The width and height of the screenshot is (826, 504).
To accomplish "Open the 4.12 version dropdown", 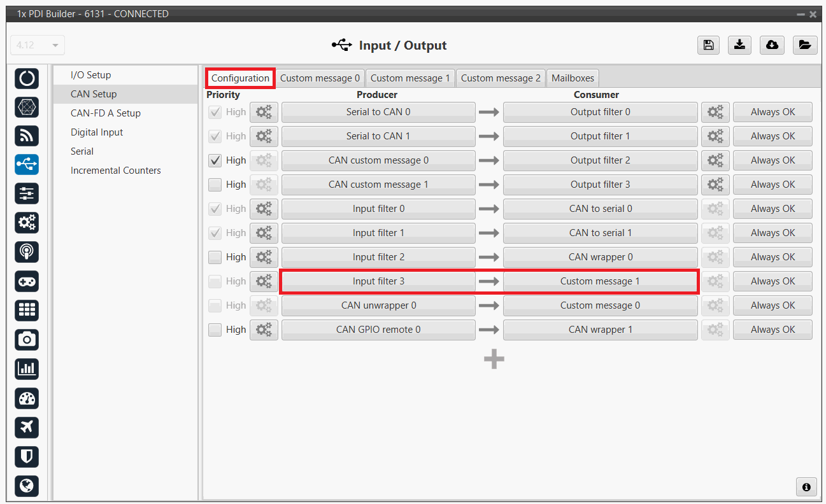I will coord(38,45).
